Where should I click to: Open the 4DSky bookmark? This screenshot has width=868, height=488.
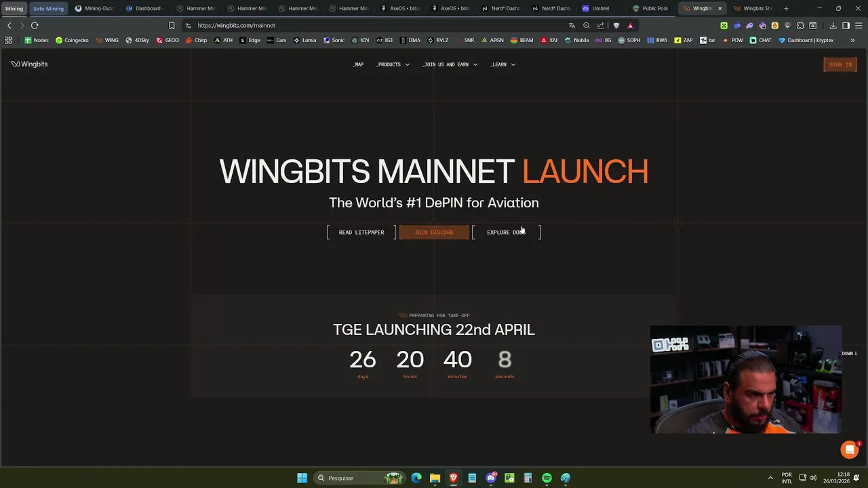(x=137, y=40)
